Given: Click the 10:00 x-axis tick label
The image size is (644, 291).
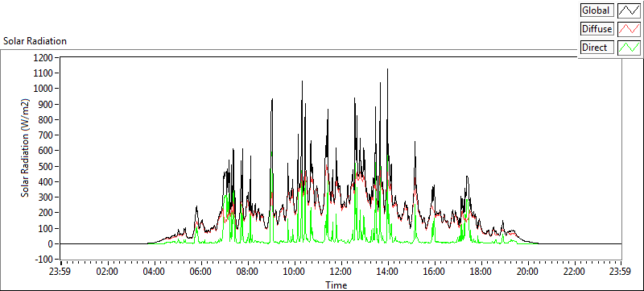Looking at the screenshot, I should 295,272.
